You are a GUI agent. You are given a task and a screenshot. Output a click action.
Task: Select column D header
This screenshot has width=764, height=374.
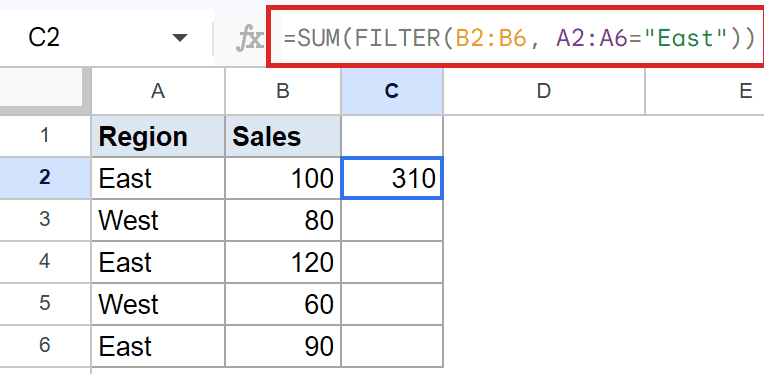[x=544, y=91]
